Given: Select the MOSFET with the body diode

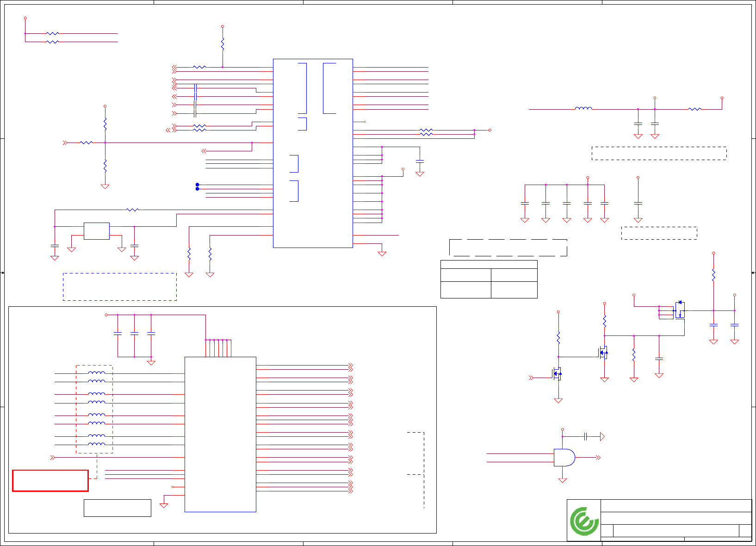Looking at the screenshot, I should click(679, 310).
